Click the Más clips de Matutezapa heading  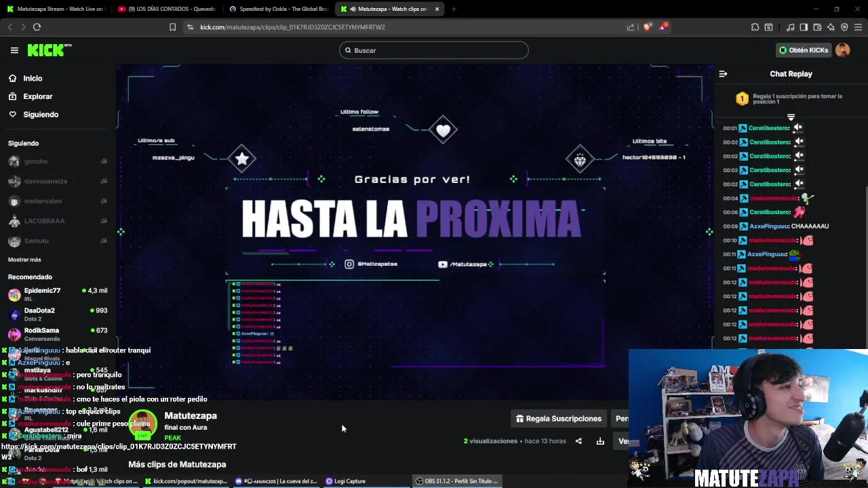point(177,464)
